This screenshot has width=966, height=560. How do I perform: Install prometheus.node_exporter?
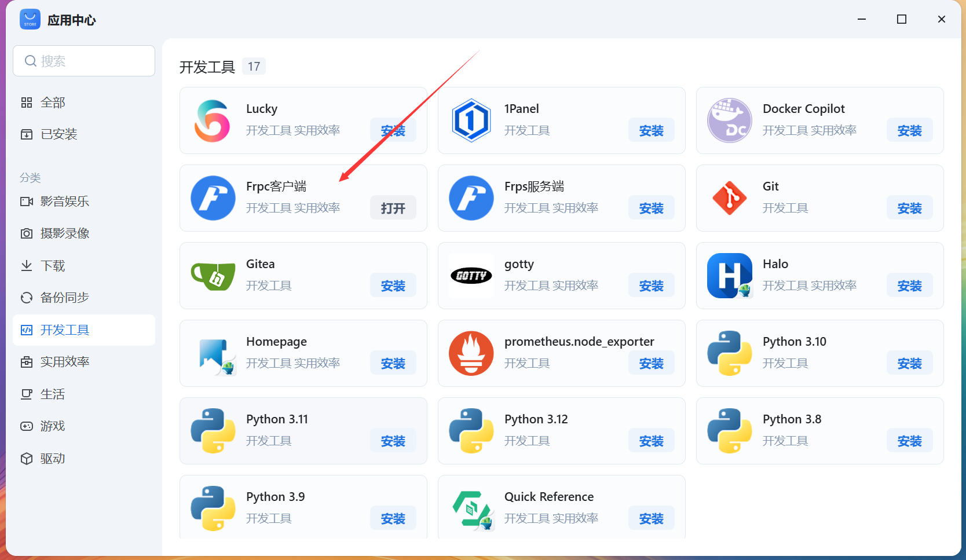tap(652, 364)
